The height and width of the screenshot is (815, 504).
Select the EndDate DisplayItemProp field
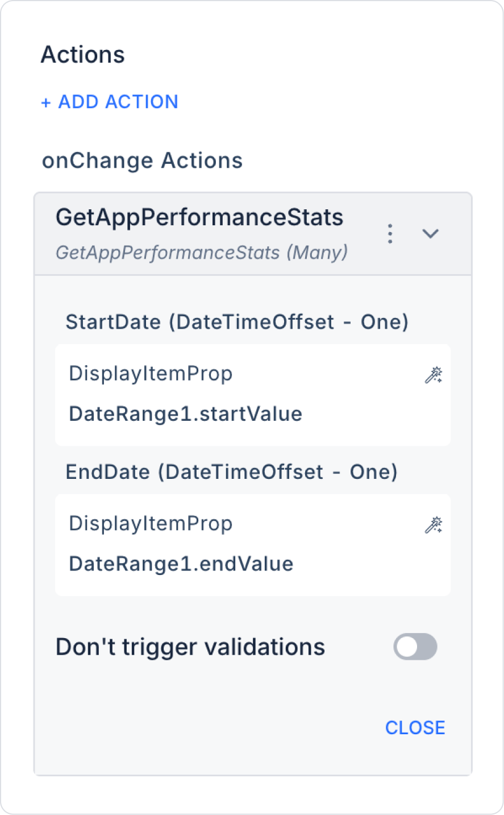pyautogui.click(x=151, y=524)
